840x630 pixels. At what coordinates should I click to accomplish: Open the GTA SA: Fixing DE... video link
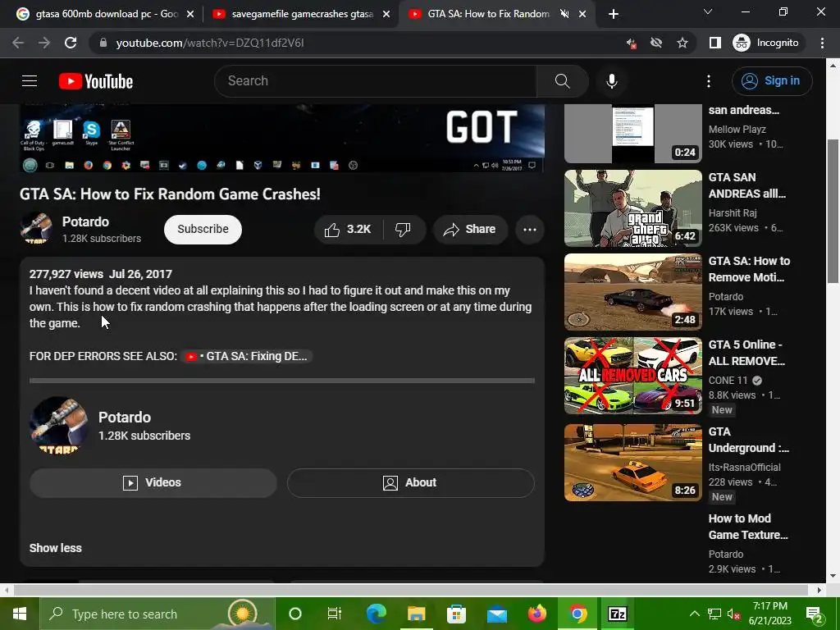coord(246,356)
